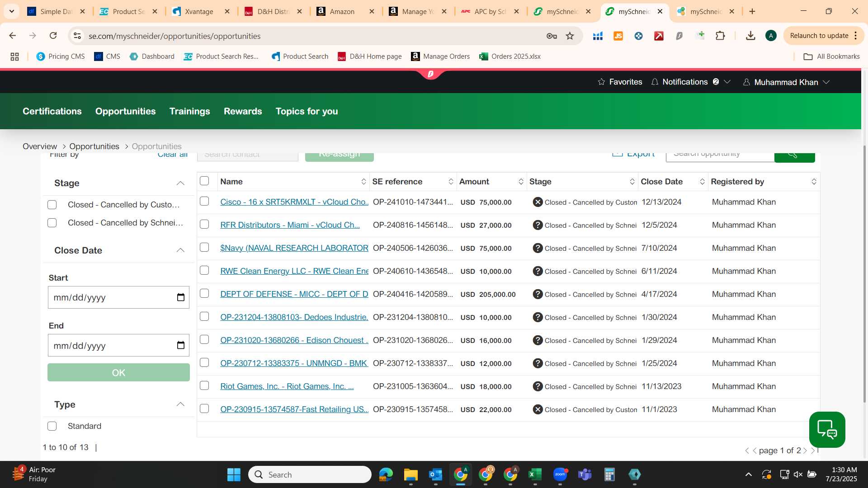The width and height of the screenshot is (868, 488).
Task: Open the D&H Home page bookmark
Action: tap(370, 56)
